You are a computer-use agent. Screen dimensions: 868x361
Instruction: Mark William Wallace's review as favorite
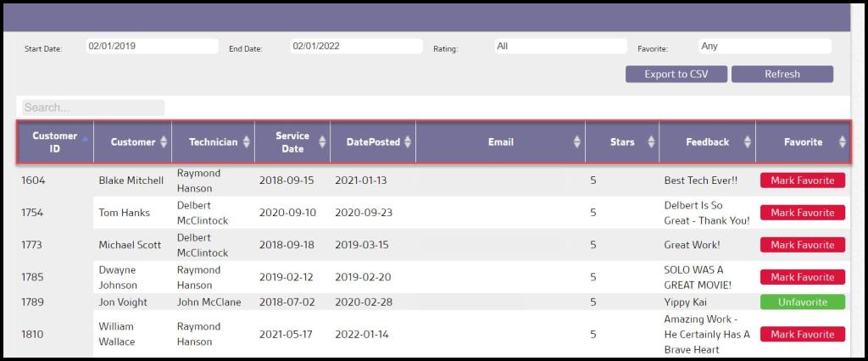802,335
